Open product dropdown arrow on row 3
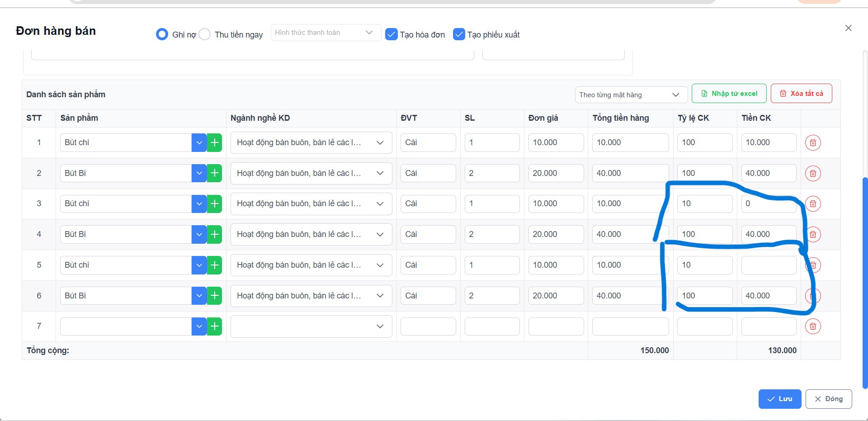The height and width of the screenshot is (421, 868). coord(199,204)
